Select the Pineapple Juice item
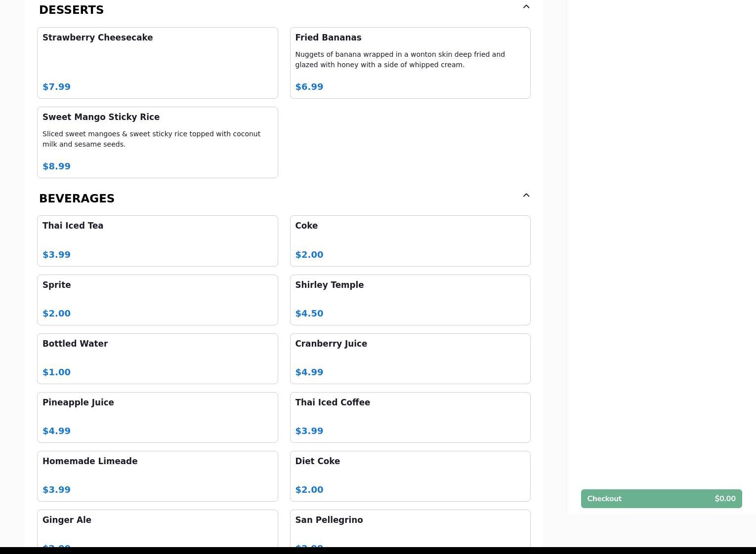Viewport: 756px width, 554px height. (158, 418)
